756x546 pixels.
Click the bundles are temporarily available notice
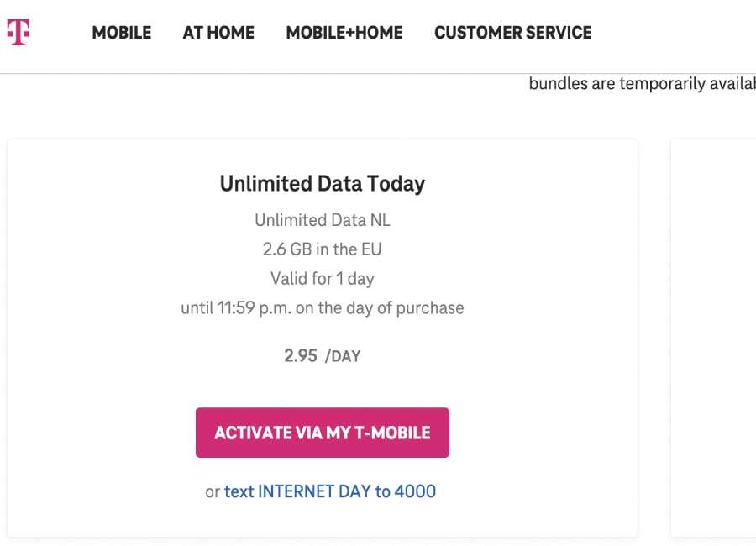tap(643, 83)
